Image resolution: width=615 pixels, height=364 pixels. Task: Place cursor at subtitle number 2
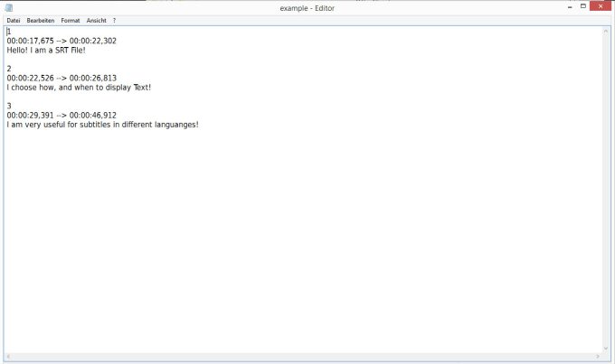coord(9,69)
